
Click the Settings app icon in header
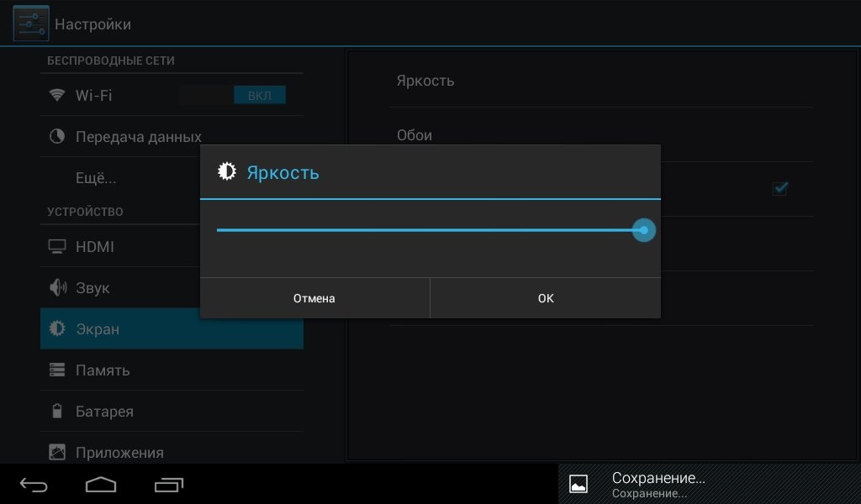pos(31,24)
